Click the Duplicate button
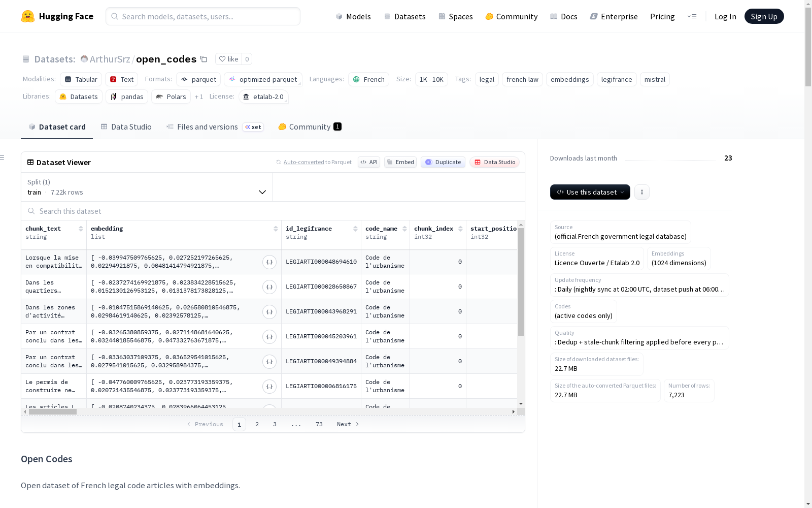Viewport: 812px width, 508px height. pyautogui.click(x=443, y=162)
